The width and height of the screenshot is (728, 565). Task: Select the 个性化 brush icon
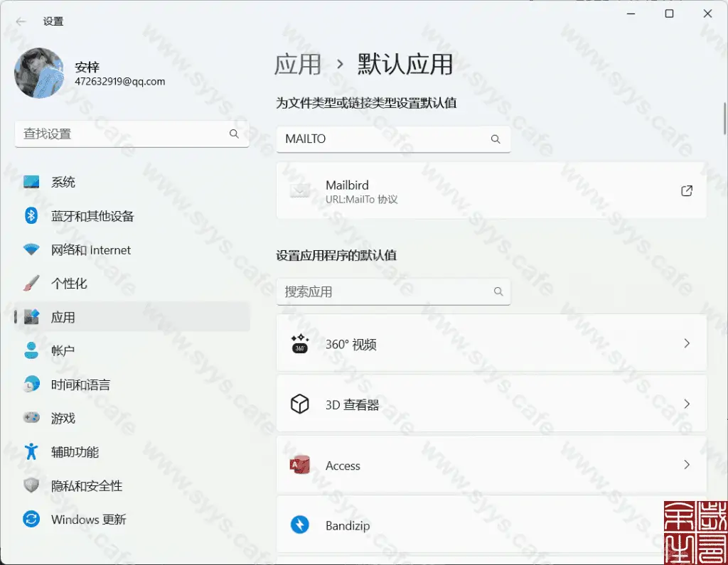(30, 283)
